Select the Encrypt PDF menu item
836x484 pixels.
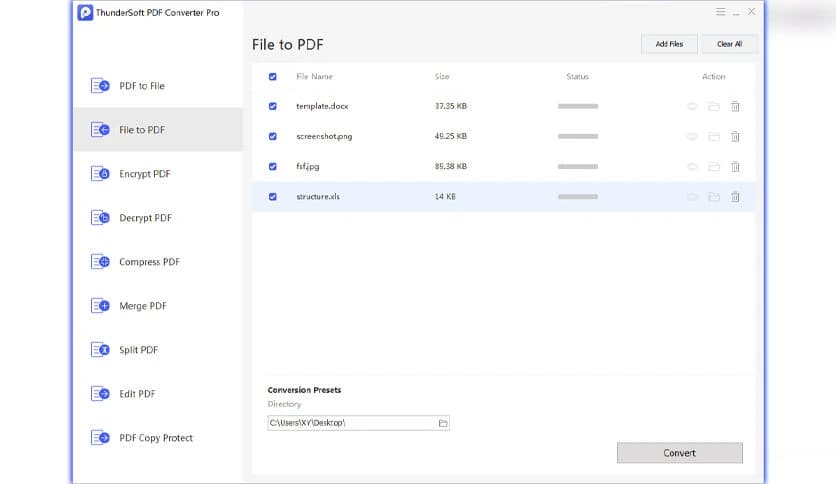[x=158, y=174]
